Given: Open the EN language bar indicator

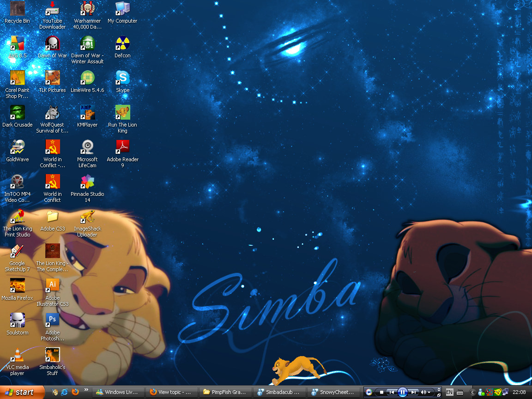Looking at the screenshot, I should 449,392.
